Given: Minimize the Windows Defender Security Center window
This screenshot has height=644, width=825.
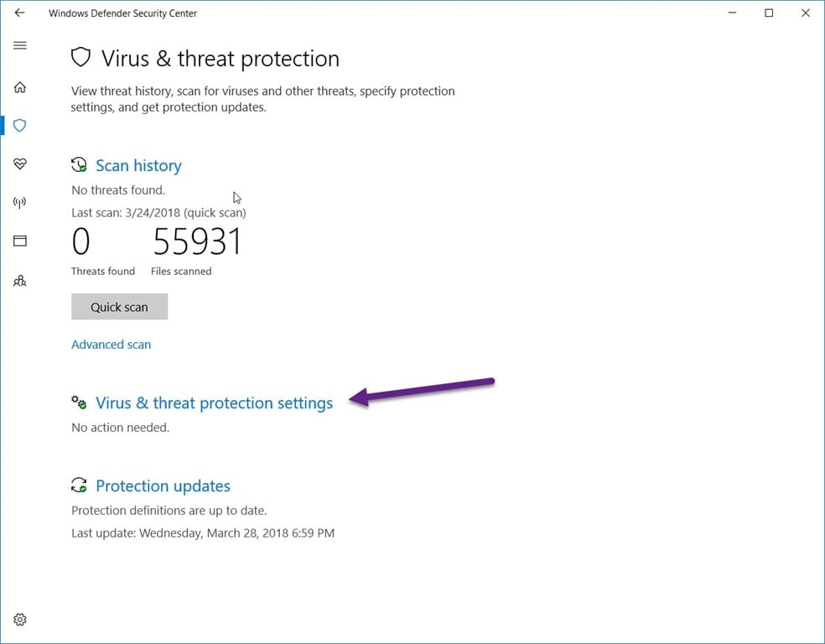Looking at the screenshot, I should coord(732,13).
